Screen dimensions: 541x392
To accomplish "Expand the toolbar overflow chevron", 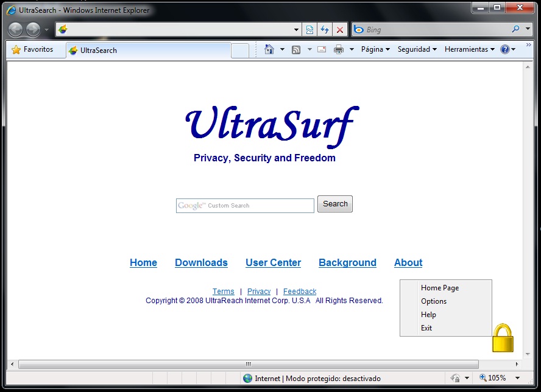I will pos(528,45).
